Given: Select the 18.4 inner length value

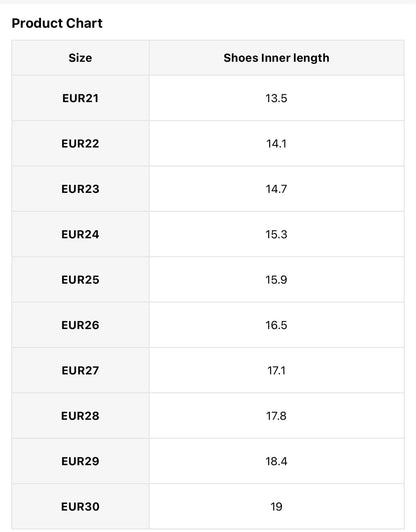Looking at the screenshot, I should click(277, 461).
